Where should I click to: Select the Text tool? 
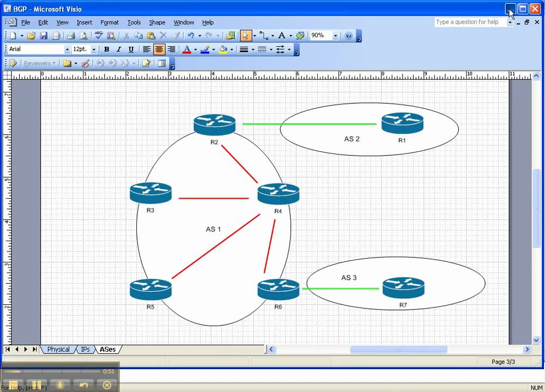pyautogui.click(x=282, y=35)
